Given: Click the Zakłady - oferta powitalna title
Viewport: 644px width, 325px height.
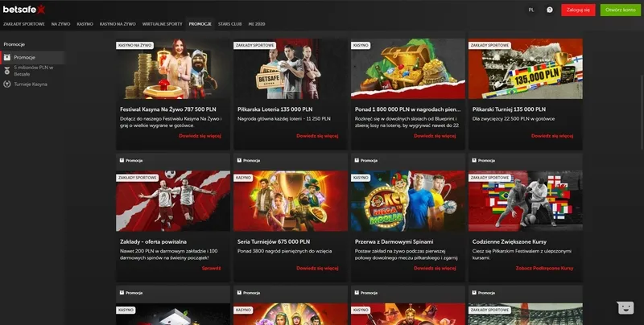Looking at the screenshot, I should (x=153, y=241).
